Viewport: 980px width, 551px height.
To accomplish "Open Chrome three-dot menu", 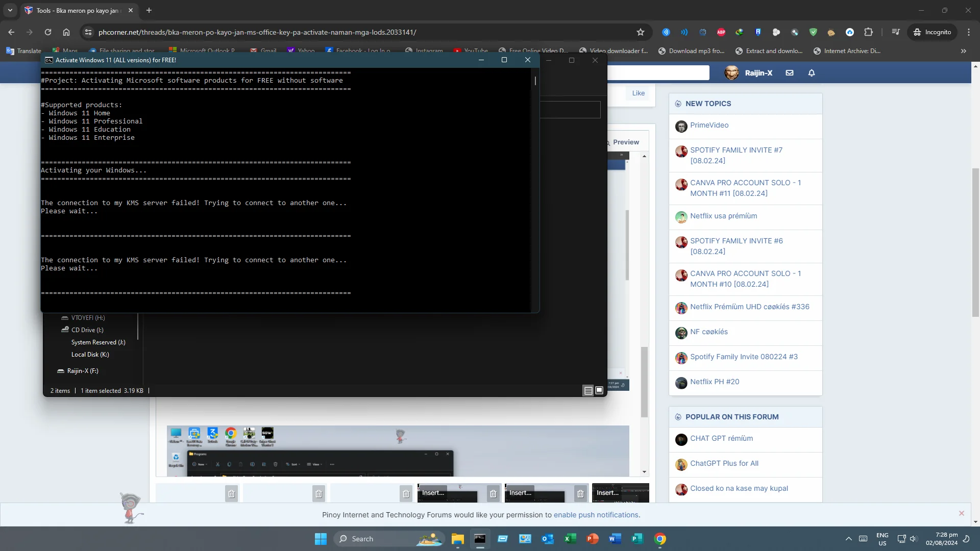I will click(969, 32).
